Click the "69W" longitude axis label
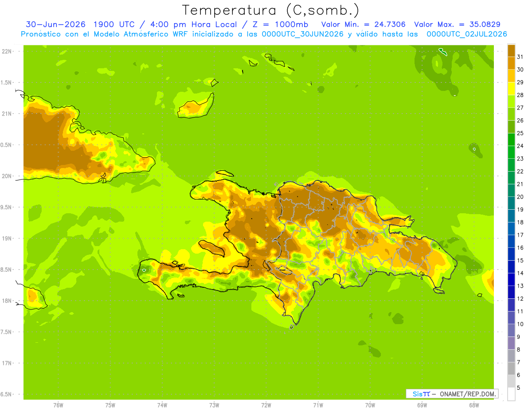Viewport: 532px width, 411px height. pyautogui.click(x=422, y=405)
